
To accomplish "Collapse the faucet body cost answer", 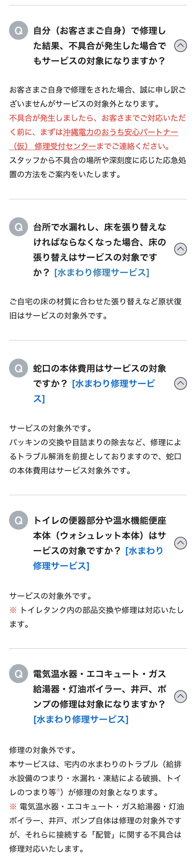I will 180,383.
